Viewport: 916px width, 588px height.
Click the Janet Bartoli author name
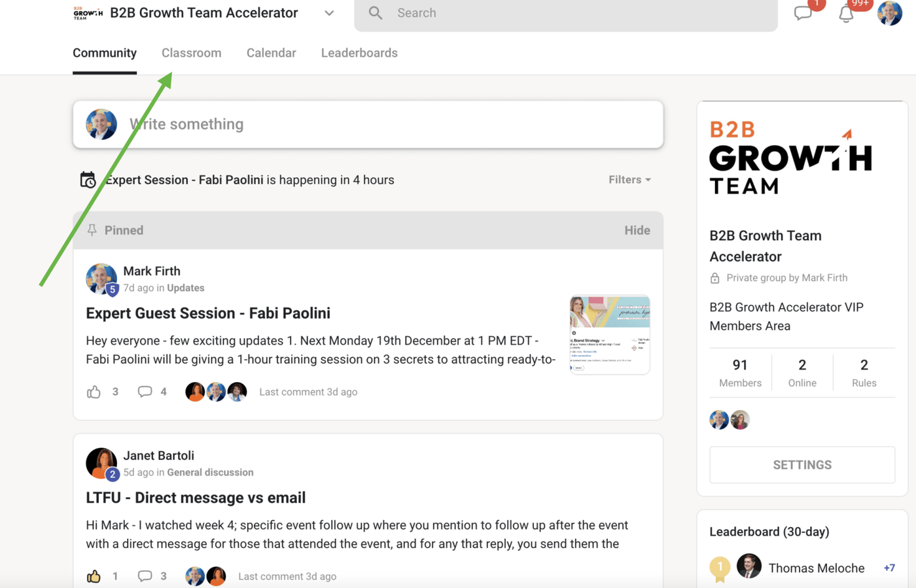(159, 455)
